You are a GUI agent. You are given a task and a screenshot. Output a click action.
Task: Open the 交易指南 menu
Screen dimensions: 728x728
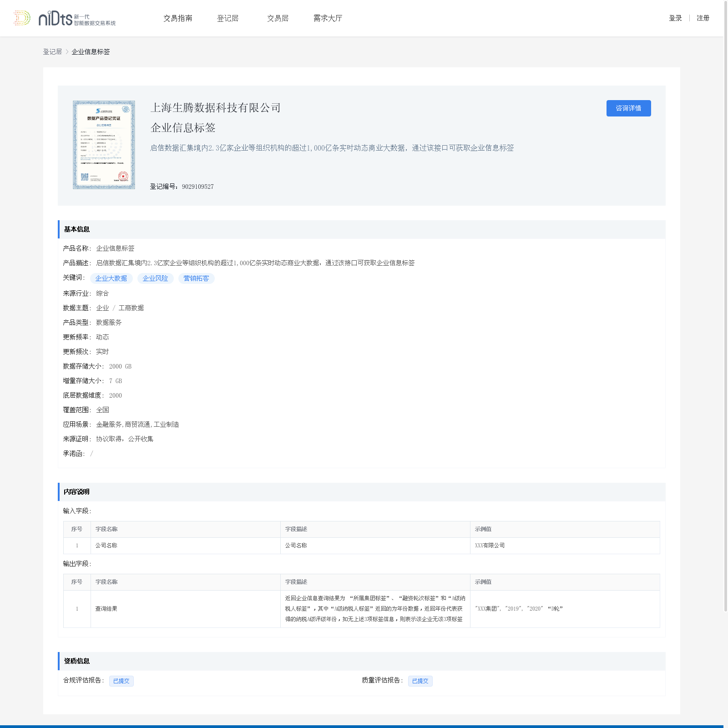pos(177,18)
